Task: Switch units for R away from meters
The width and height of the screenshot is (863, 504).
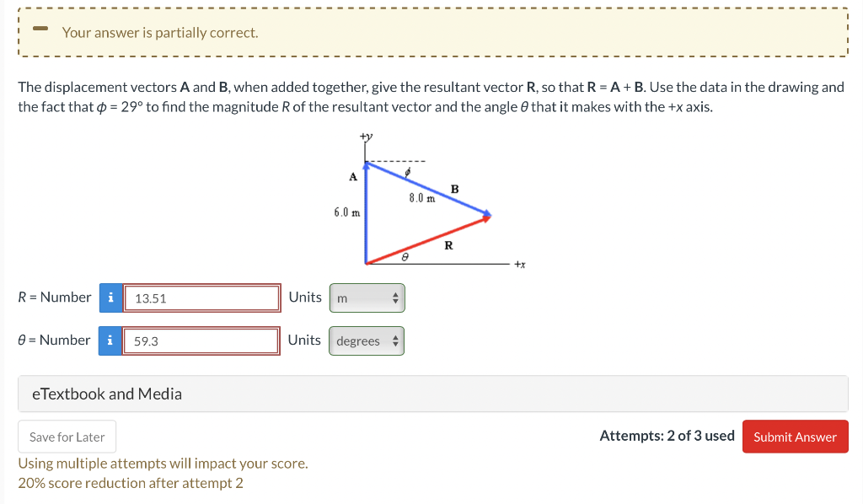Action: point(367,298)
